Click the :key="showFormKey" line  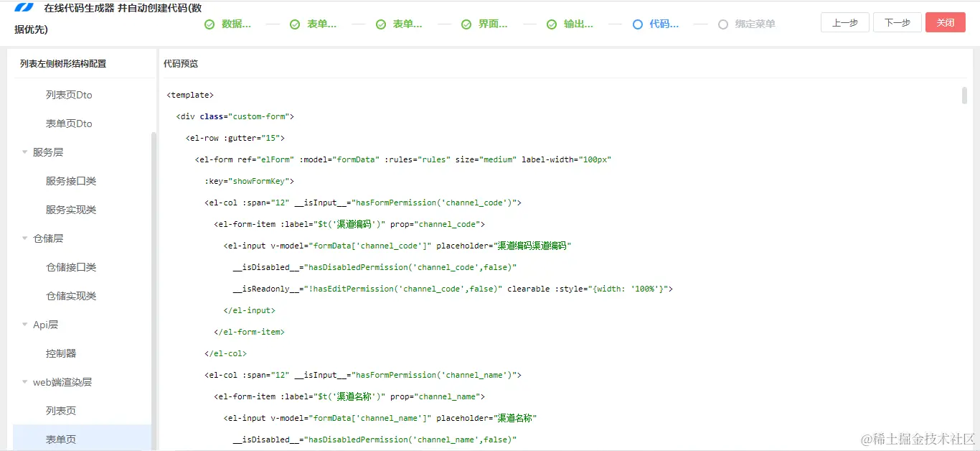click(x=249, y=181)
